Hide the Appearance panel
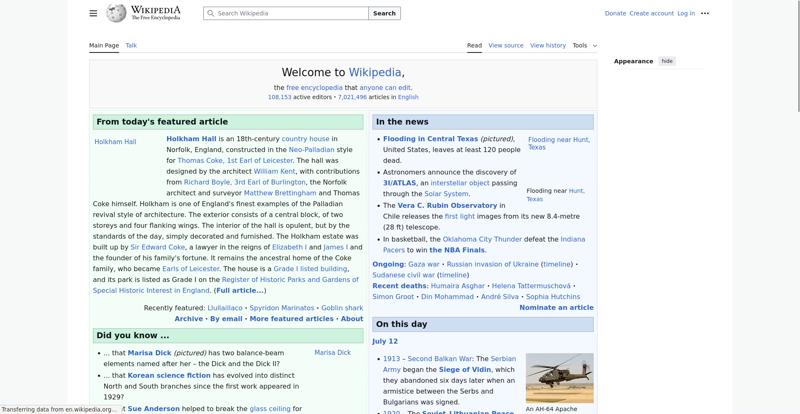The width and height of the screenshot is (800, 414). [667, 61]
